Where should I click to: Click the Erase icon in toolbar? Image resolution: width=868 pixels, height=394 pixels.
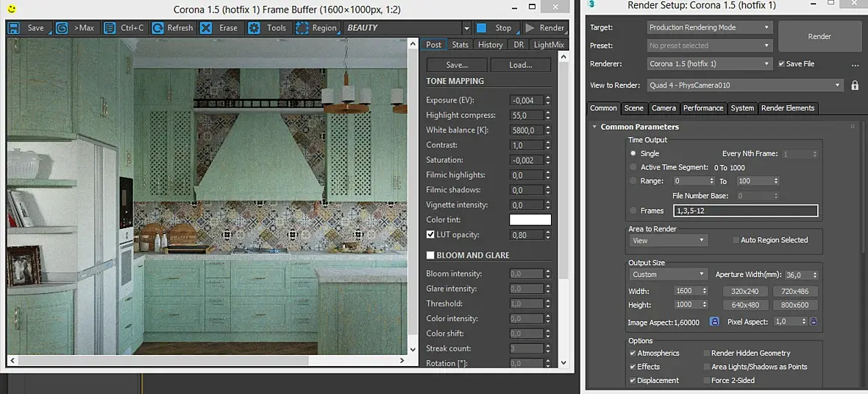[206, 28]
